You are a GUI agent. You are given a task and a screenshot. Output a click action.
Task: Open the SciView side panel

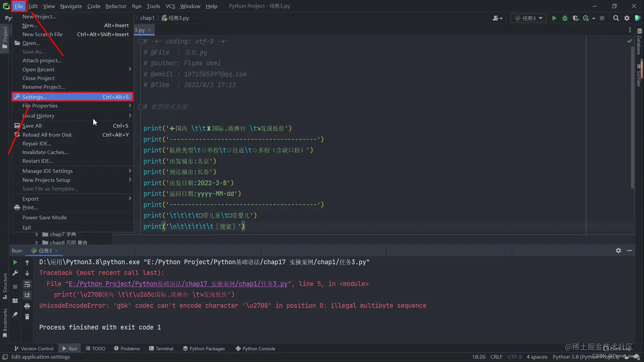tap(639, 76)
